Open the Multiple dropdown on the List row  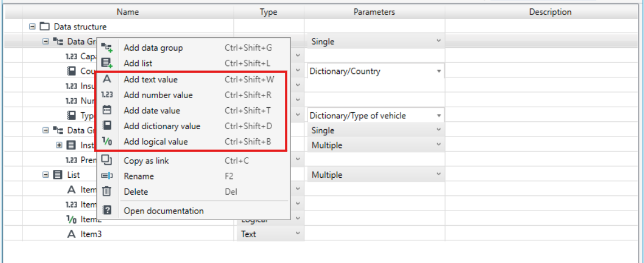click(375, 175)
